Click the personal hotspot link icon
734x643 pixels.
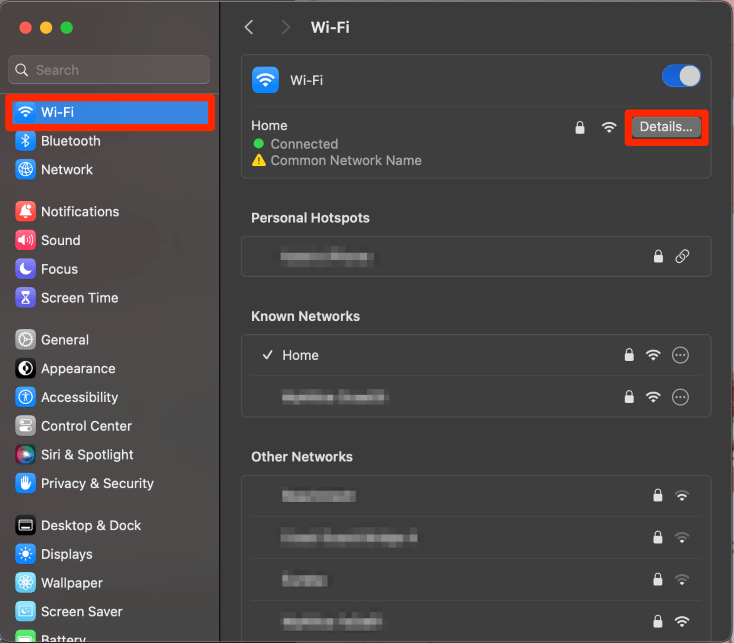pyautogui.click(x=682, y=256)
